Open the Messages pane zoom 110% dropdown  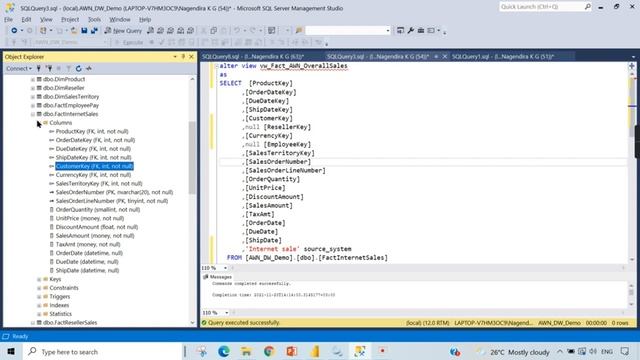[x=227, y=313]
